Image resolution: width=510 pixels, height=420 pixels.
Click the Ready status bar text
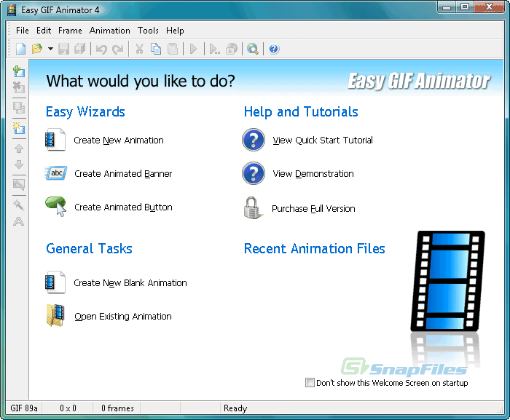click(x=235, y=408)
